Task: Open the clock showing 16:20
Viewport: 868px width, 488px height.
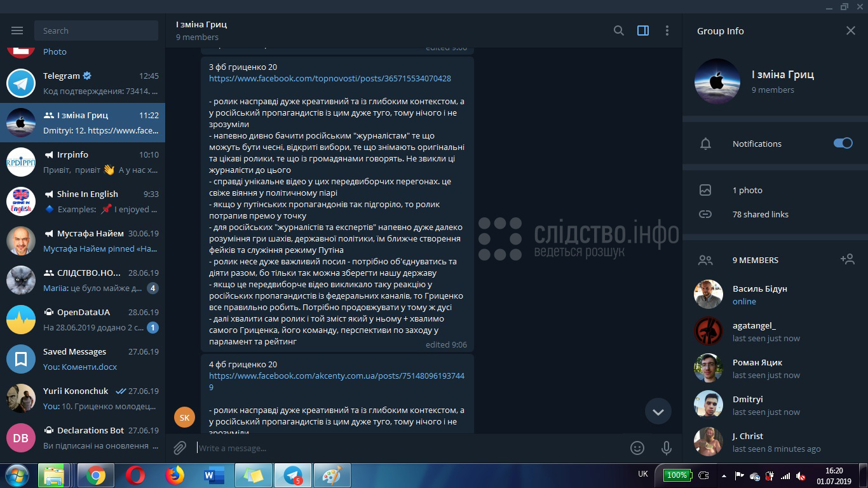Action: click(834, 475)
